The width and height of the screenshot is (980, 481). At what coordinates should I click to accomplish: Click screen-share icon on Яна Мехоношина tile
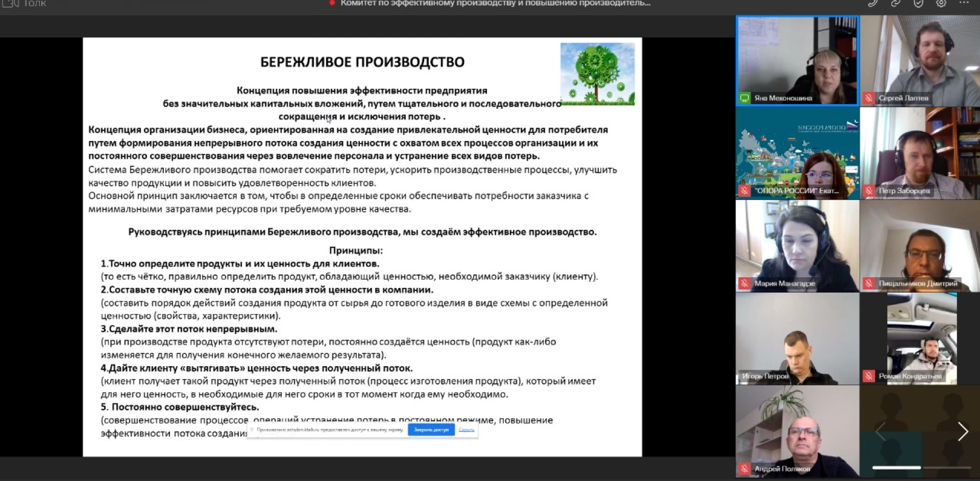(745, 98)
